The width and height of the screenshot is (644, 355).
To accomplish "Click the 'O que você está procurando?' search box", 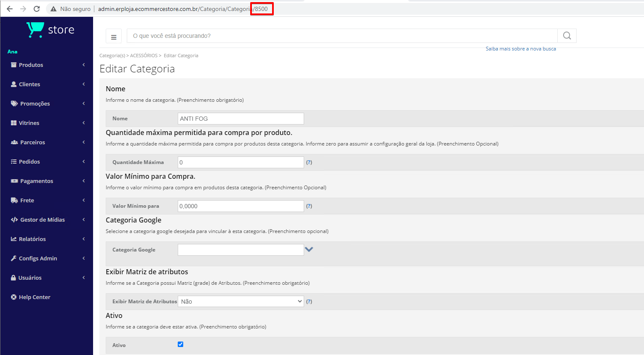I will click(342, 36).
